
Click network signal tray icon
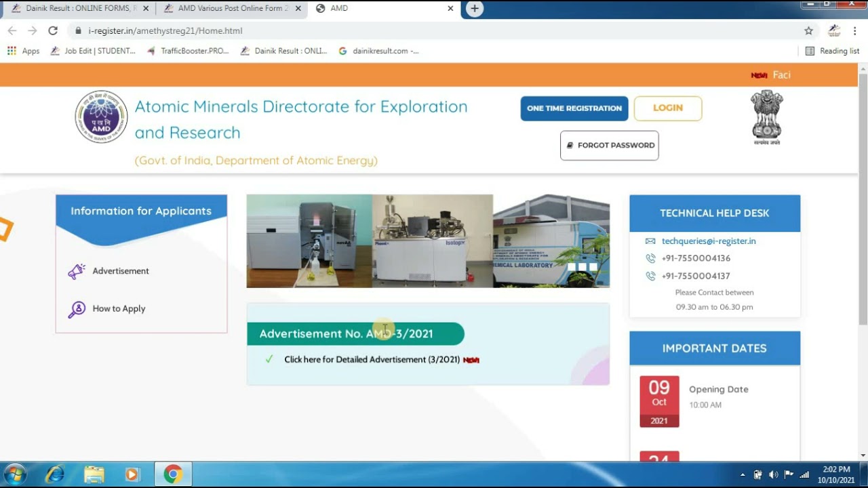click(x=805, y=474)
